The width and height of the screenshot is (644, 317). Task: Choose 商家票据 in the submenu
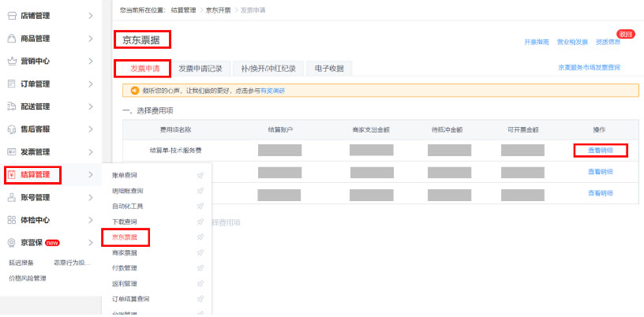tap(125, 252)
